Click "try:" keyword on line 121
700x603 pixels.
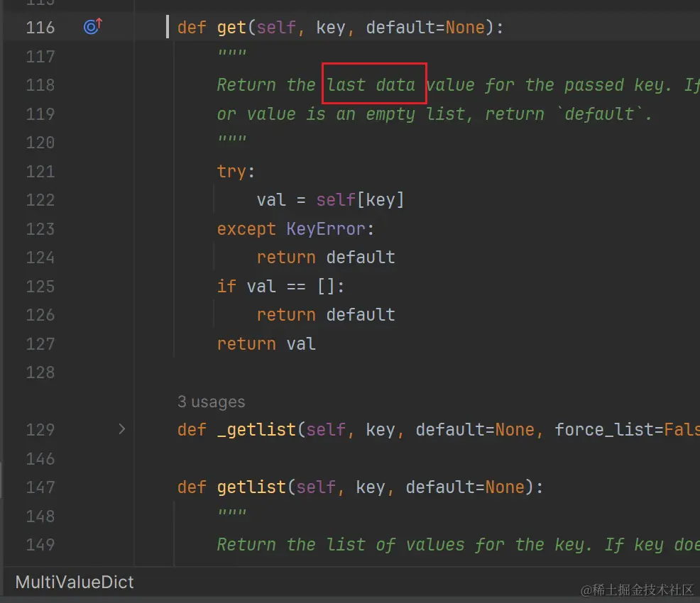point(236,172)
